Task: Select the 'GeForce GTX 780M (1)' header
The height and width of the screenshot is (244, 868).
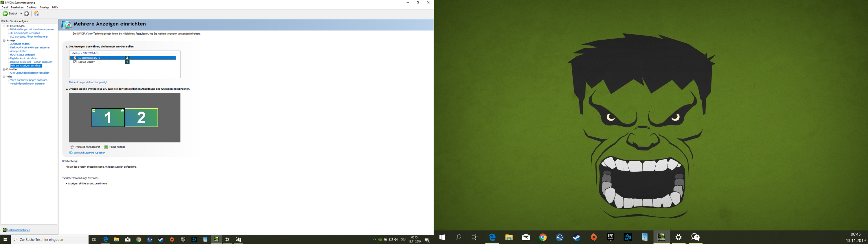Action: click(x=85, y=53)
